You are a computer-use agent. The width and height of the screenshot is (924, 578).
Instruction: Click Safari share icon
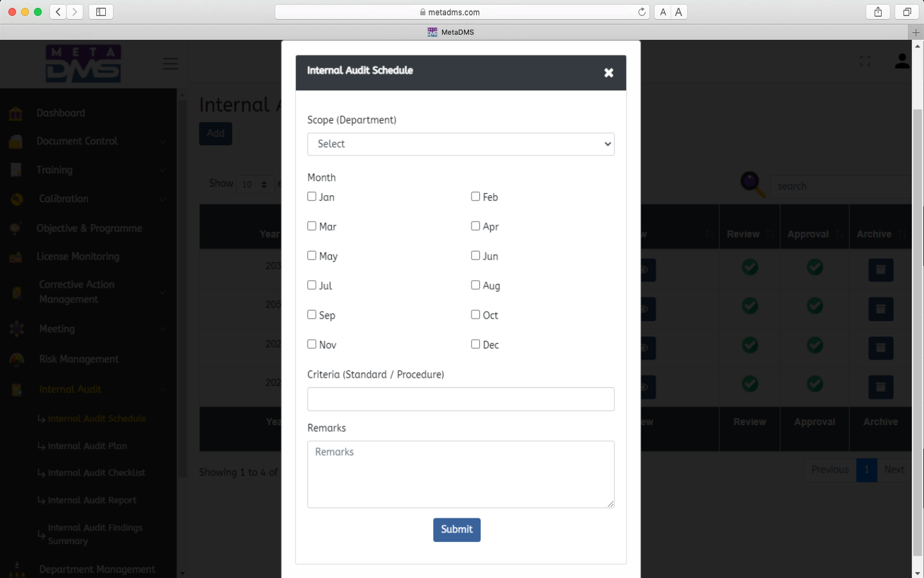tap(878, 12)
